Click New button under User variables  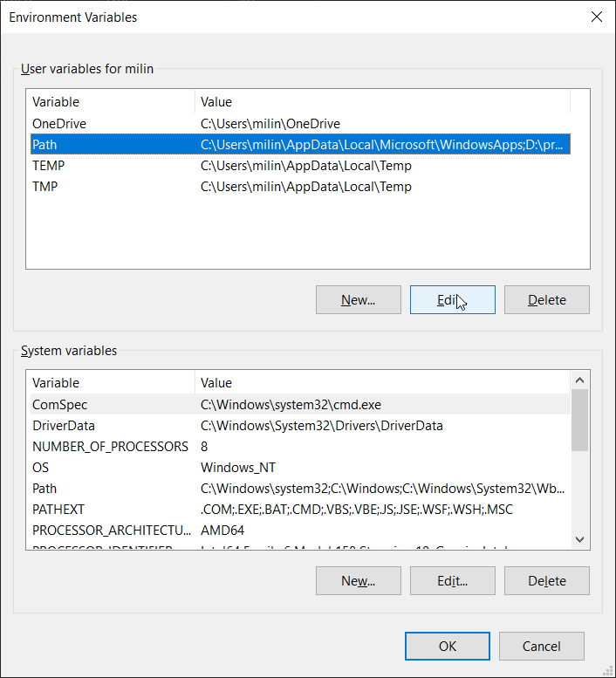(358, 300)
